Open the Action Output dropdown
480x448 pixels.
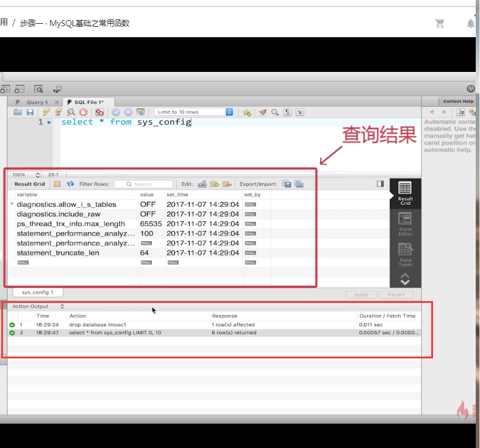[38, 307]
